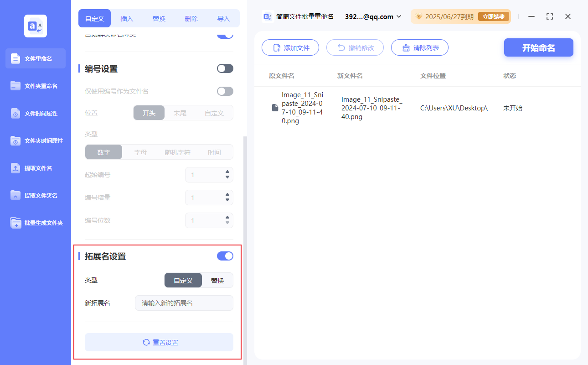The height and width of the screenshot is (365, 588).
Task: Turn on 仅使用编号作为文件名 switch
Action: [225, 91]
